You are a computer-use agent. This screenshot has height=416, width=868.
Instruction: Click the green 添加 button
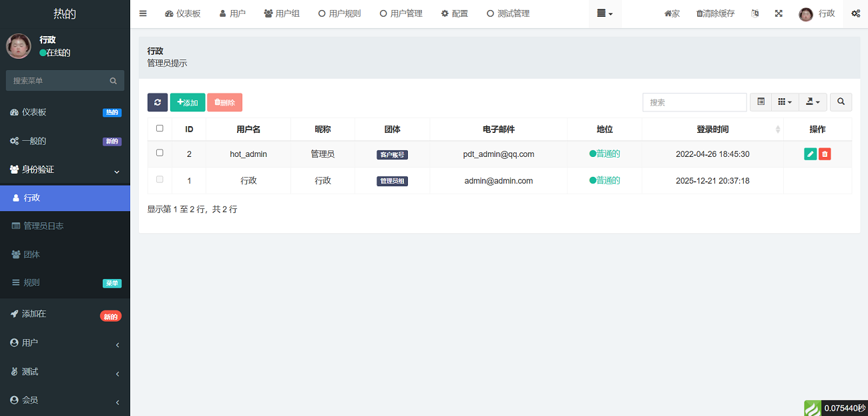188,102
